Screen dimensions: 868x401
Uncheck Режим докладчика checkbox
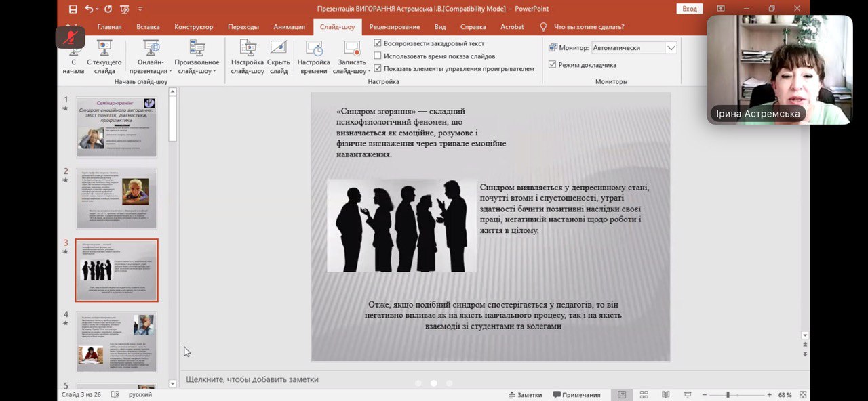552,65
